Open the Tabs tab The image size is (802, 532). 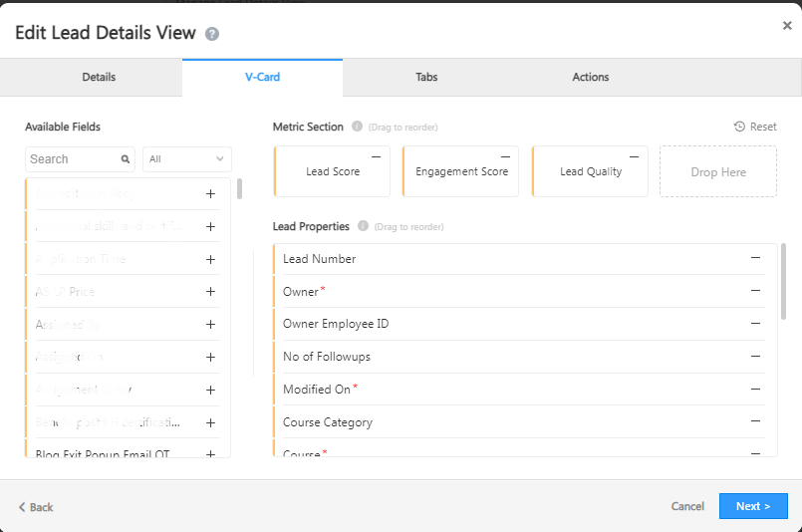point(426,77)
